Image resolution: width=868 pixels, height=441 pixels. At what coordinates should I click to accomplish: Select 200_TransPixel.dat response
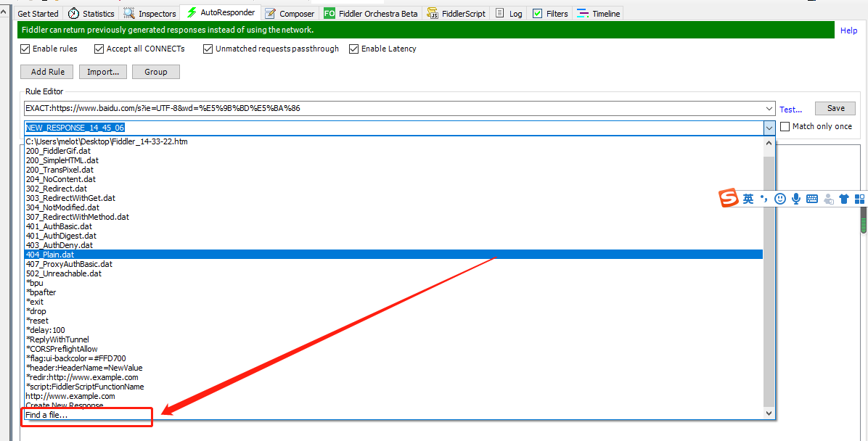click(393, 170)
